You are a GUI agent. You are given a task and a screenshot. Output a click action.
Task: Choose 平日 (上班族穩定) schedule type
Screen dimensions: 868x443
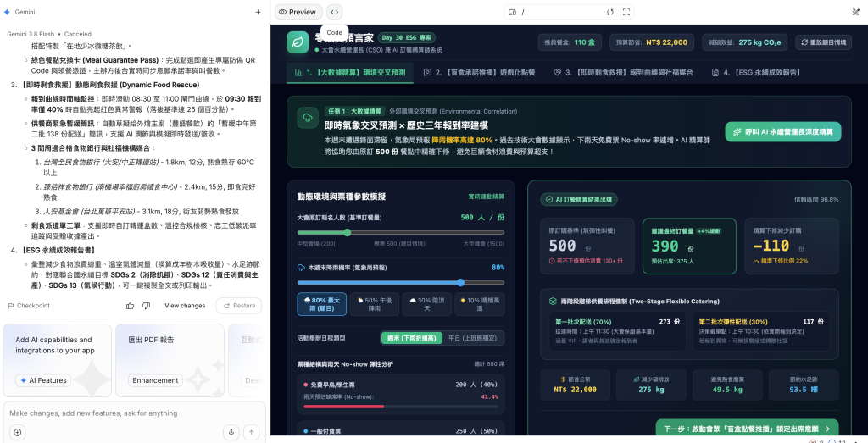tap(473, 338)
